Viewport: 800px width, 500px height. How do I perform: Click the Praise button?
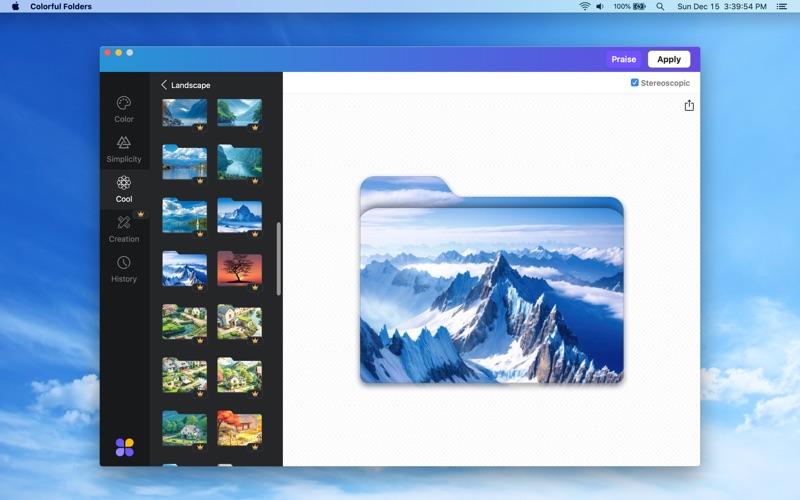(x=623, y=59)
